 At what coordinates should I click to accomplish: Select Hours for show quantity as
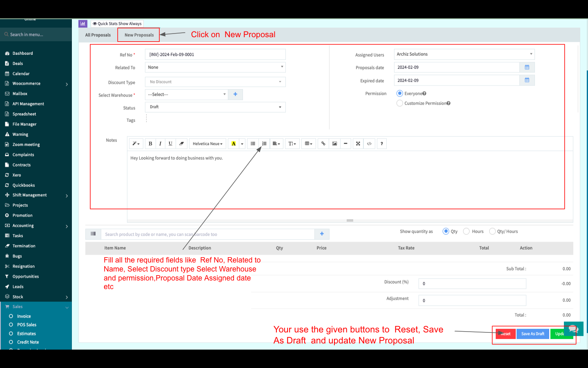[x=466, y=231]
